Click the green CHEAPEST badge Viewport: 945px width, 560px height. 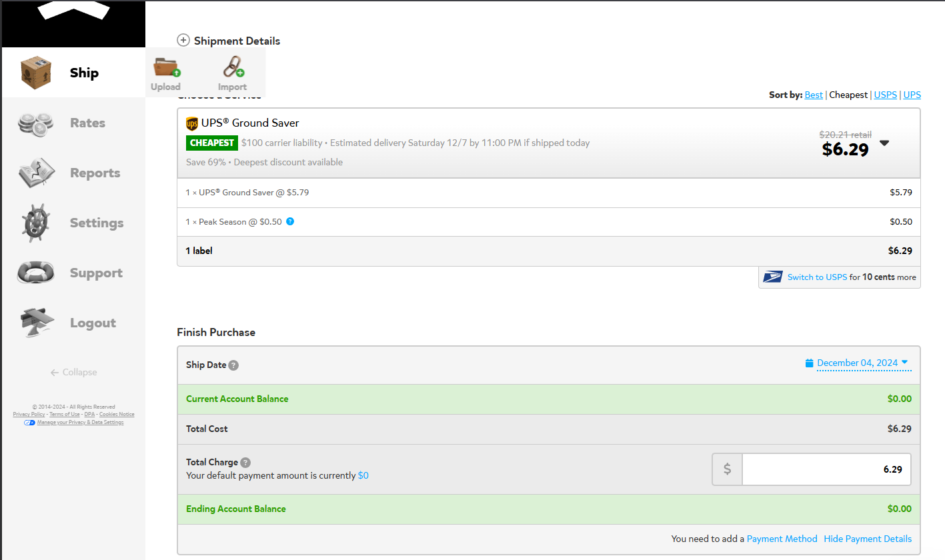[212, 143]
